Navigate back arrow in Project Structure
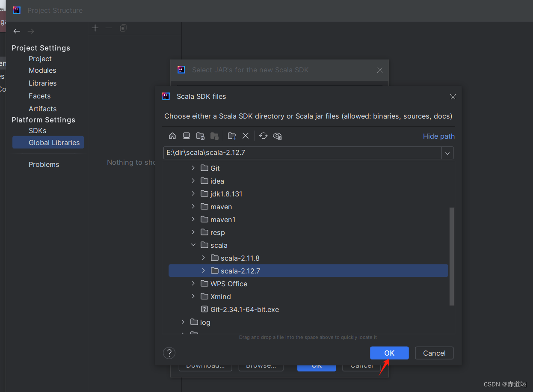 point(17,31)
